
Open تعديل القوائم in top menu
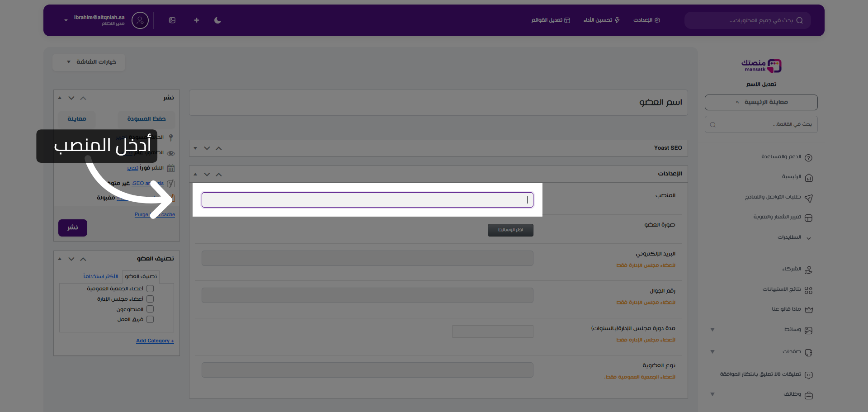[551, 20]
